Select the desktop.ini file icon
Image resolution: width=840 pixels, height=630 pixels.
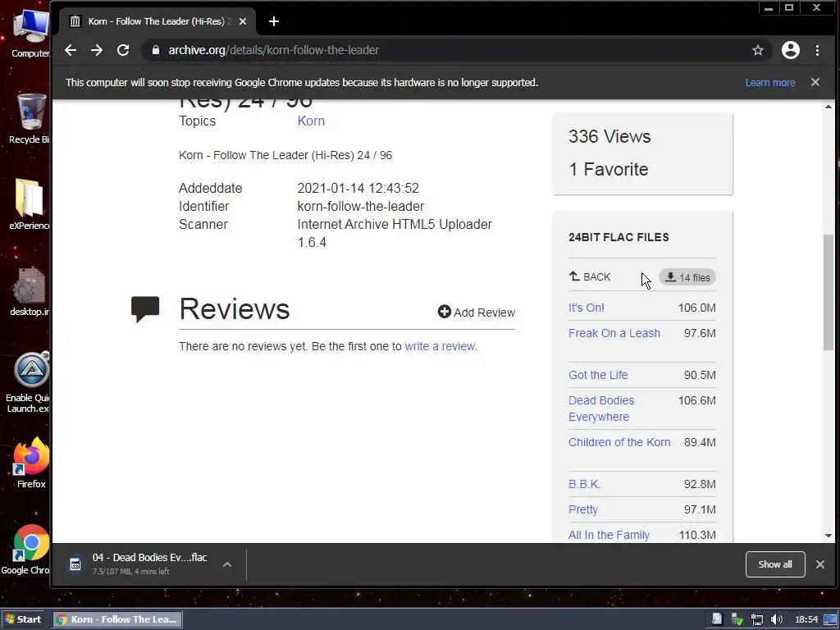click(30, 292)
